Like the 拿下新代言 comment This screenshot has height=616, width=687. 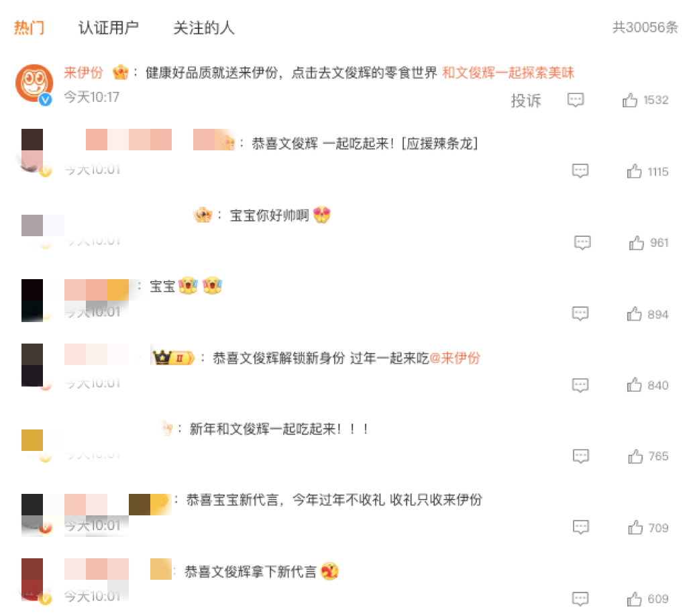(634, 599)
